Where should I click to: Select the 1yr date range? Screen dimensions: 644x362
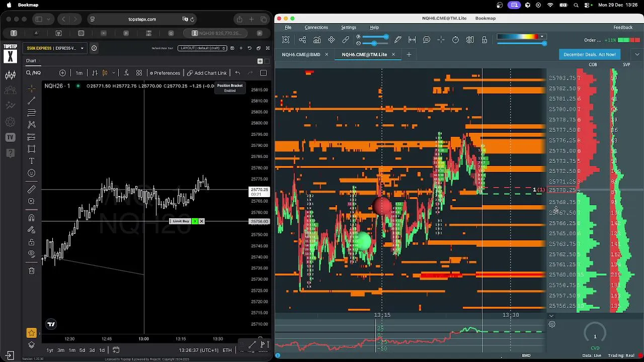point(50,350)
